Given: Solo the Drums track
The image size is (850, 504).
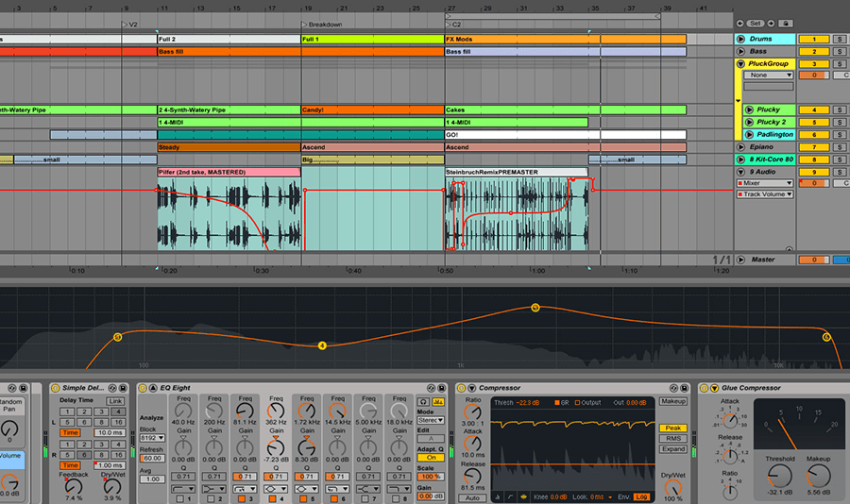Looking at the screenshot, I should pyautogui.click(x=840, y=39).
